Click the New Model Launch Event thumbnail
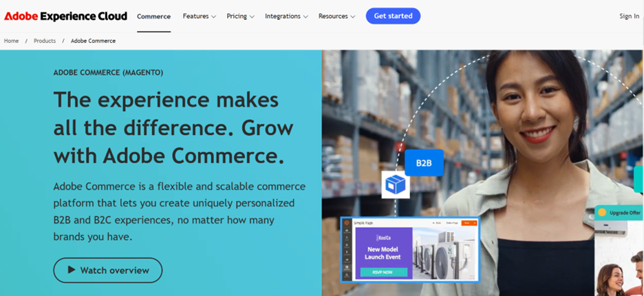 (x=384, y=253)
